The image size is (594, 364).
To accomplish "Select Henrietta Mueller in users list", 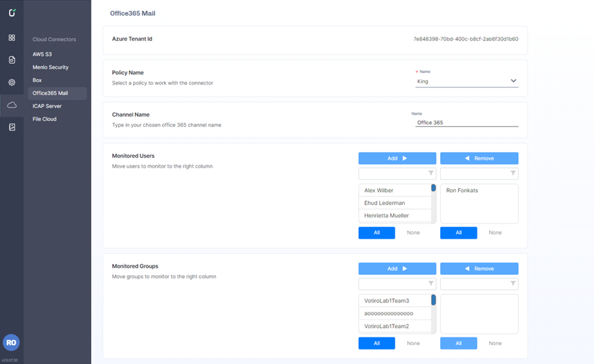I will click(395, 215).
